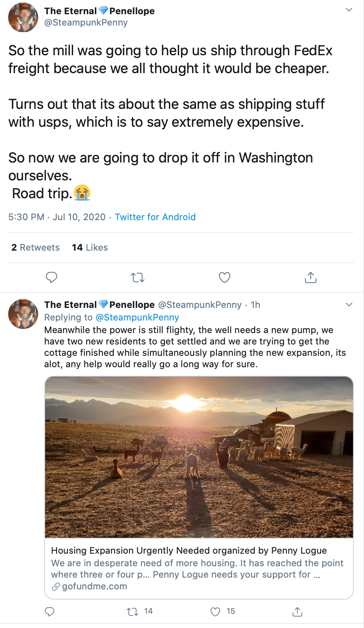364x628 pixels.
Task: Open the reply tweet's chevron dropdown menu
Action: point(349,305)
